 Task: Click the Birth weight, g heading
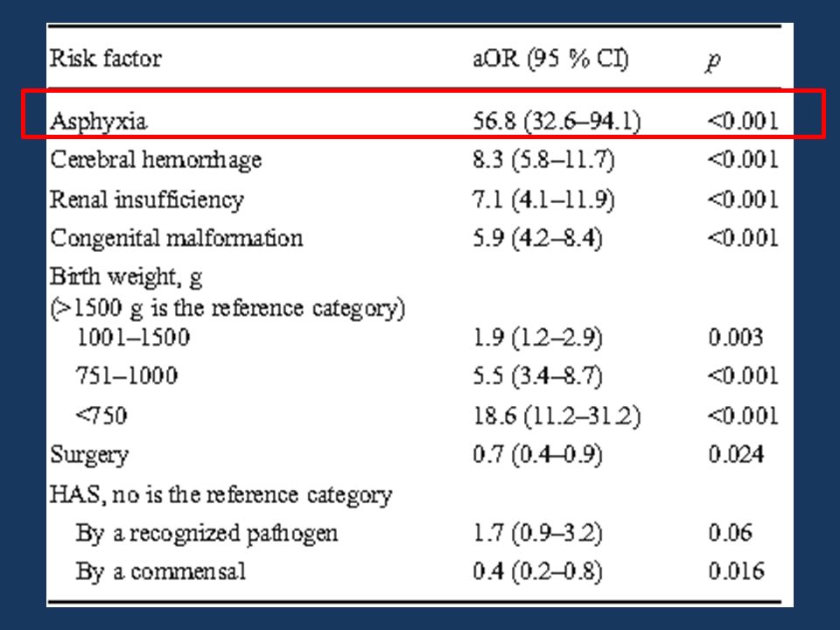(x=126, y=277)
